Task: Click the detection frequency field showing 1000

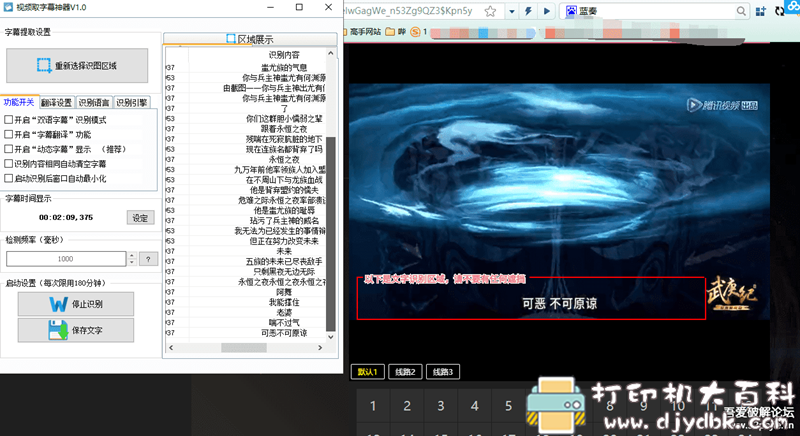Action: [x=66, y=259]
